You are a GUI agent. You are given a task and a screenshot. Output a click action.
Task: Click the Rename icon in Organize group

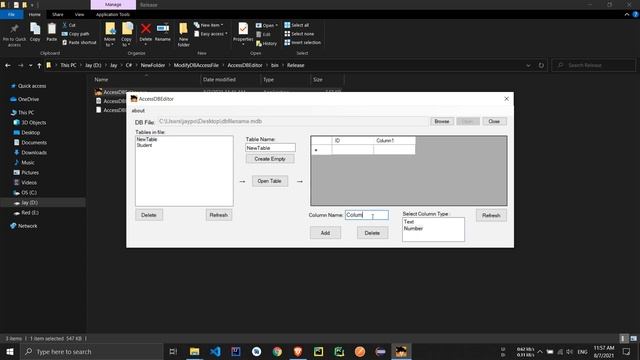click(x=162, y=29)
